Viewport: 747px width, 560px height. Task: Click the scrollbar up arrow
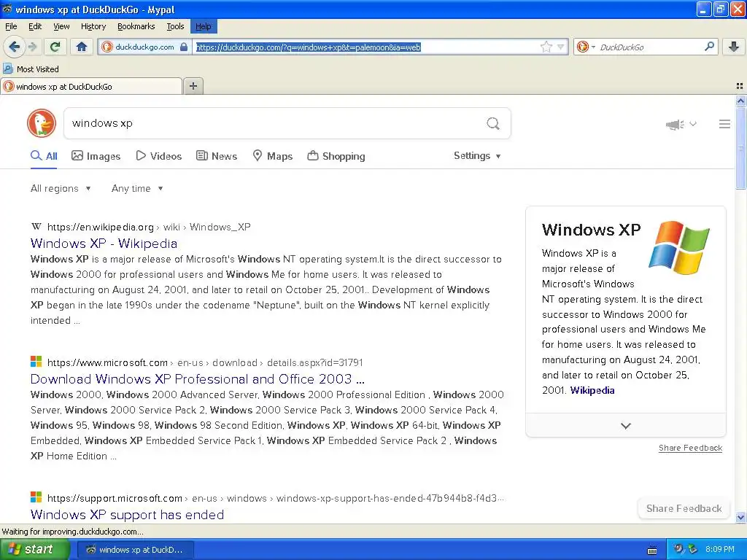coord(740,101)
